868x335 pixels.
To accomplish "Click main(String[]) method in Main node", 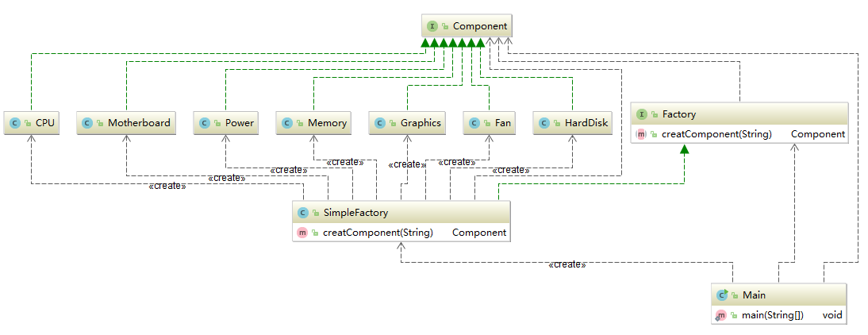I will tap(772, 316).
